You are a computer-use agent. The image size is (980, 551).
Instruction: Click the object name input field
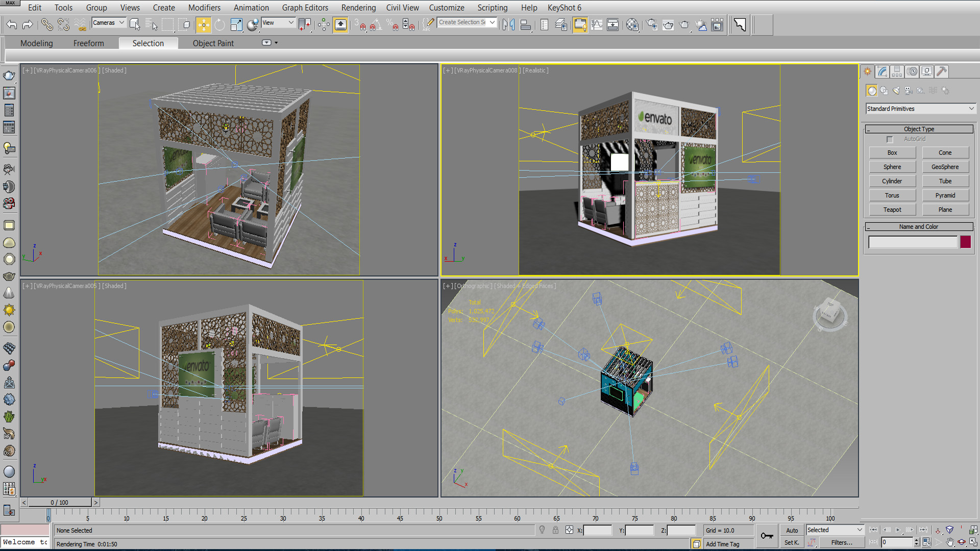pyautogui.click(x=913, y=242)
